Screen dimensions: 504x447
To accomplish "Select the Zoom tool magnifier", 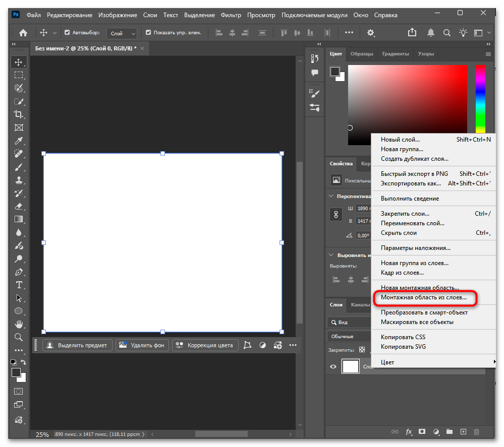I will (19, 337).
